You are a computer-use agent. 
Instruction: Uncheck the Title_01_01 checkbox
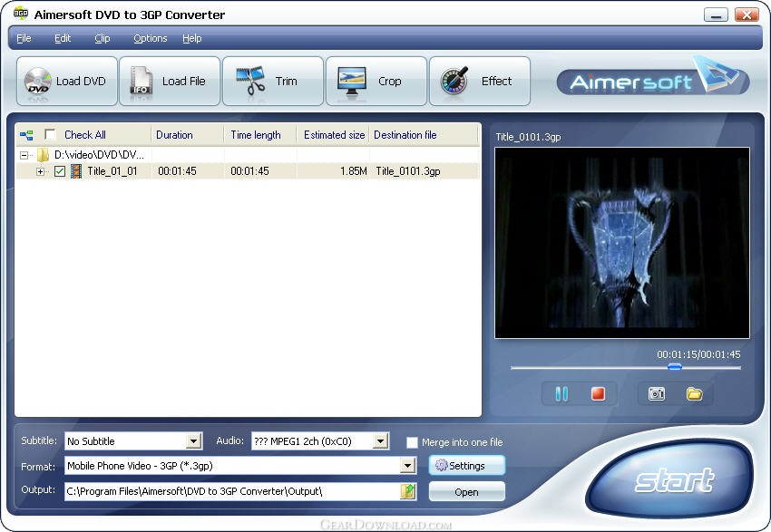click(60, 171)
